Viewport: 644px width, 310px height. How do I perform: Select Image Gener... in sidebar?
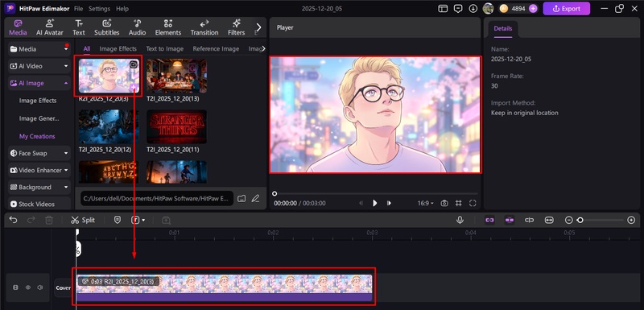39,118
